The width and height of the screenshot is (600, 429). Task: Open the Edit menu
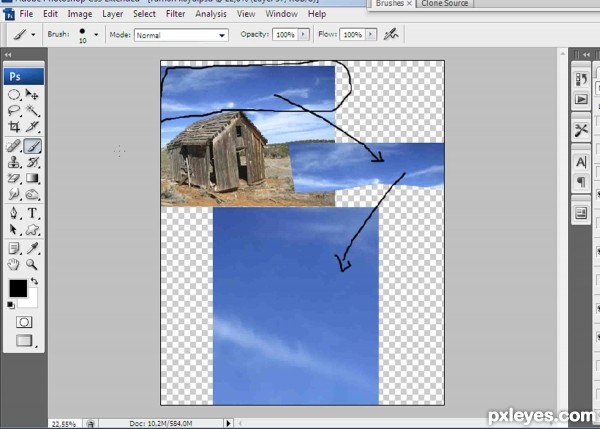click(x=50, y=14)
